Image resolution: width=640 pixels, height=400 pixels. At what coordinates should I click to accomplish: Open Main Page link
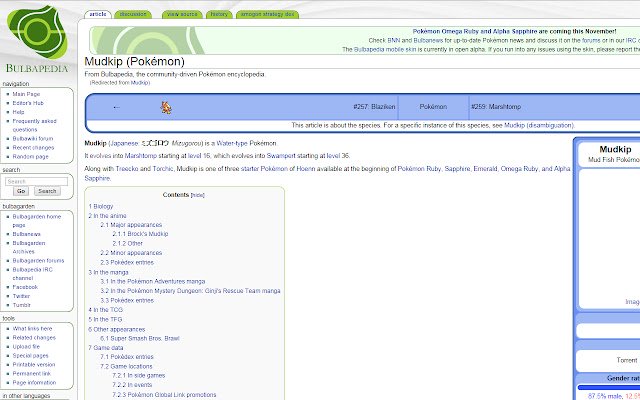coord(26,94)
